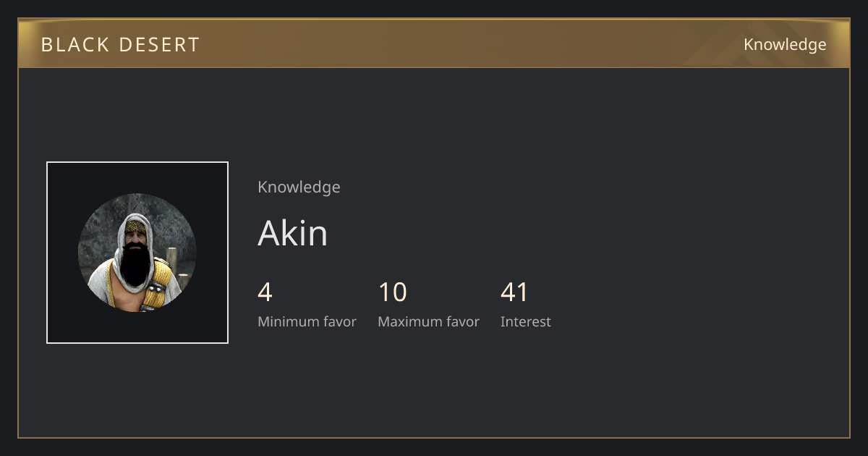This screenshot has width=868, height=456.
Task: Click the interest value 41
Action: click(x=514, y=292)
